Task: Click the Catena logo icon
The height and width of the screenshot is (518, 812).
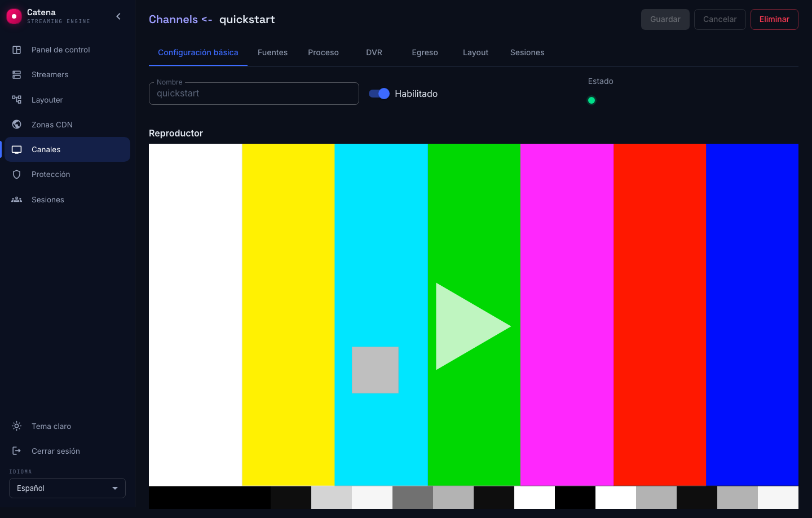Action: pos(14,16)
